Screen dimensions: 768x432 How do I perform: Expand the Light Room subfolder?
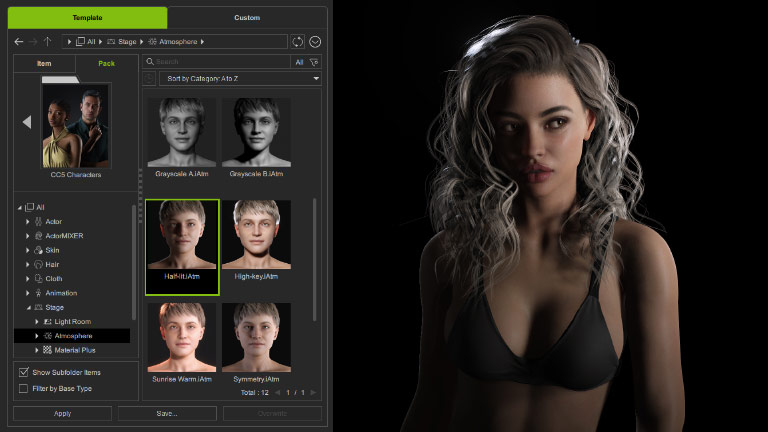click(37, 322)
